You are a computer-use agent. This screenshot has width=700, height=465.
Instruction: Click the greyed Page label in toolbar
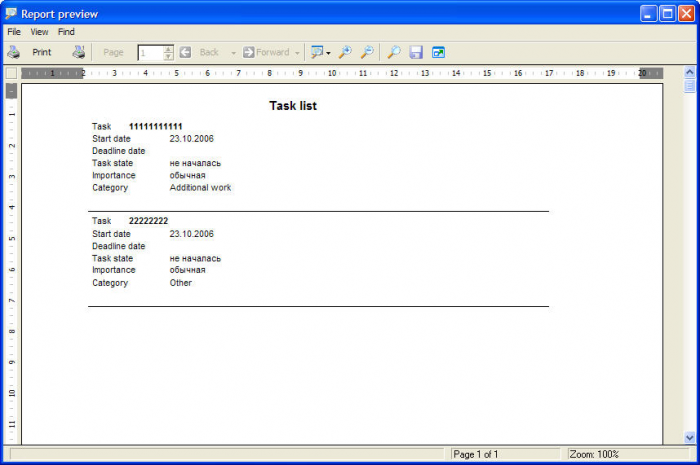pos(113,52)
